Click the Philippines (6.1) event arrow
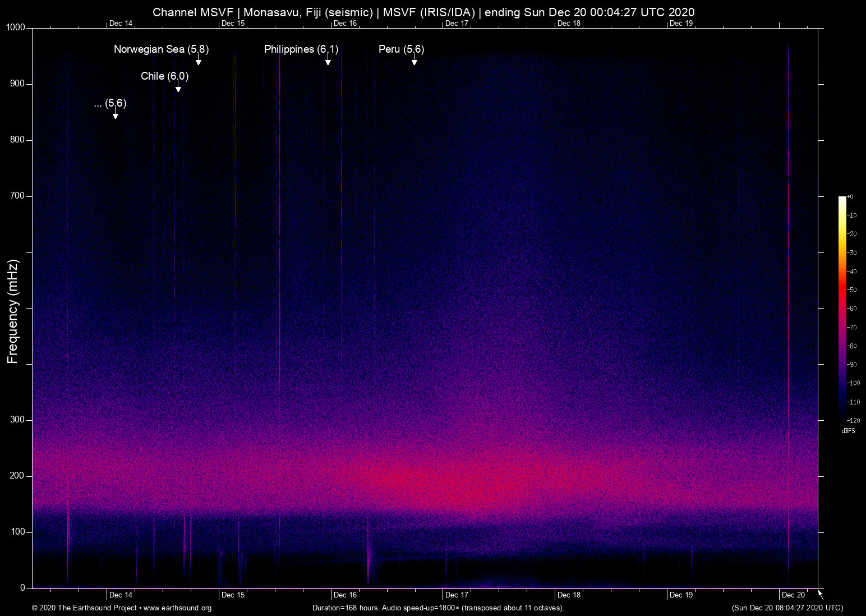This screenshot has width=866, height=616. point(328,61)
